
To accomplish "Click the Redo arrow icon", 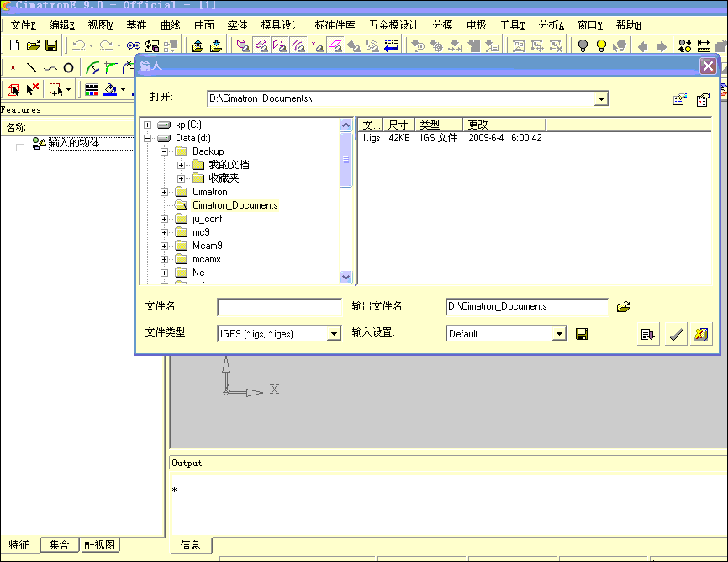I will 106,45.
